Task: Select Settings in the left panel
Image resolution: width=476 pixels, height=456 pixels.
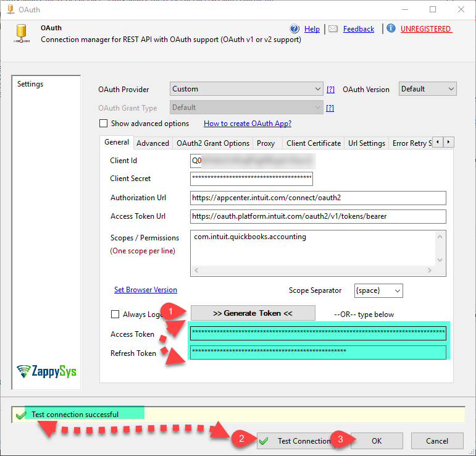Action: click(x=30, y=84)
